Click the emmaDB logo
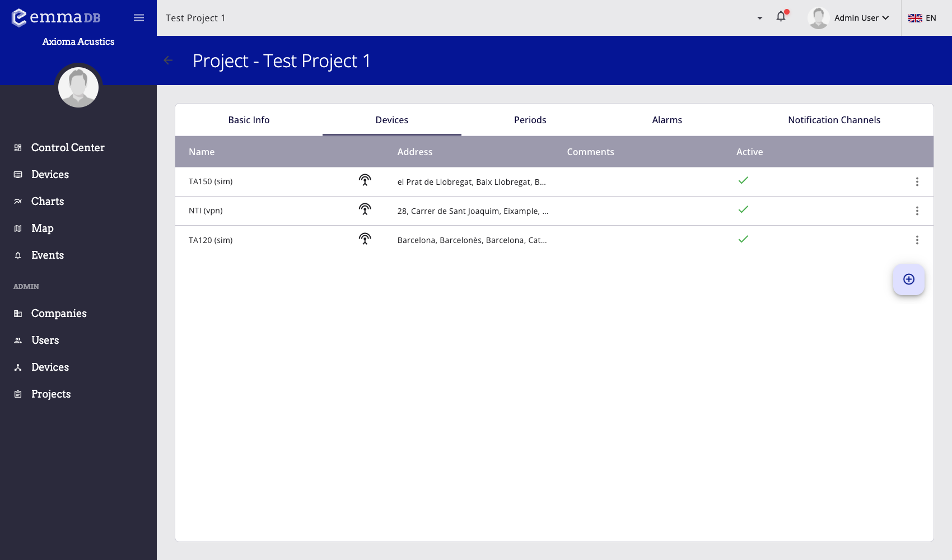This screenshot has width=952, height=560. click(56, 17)
